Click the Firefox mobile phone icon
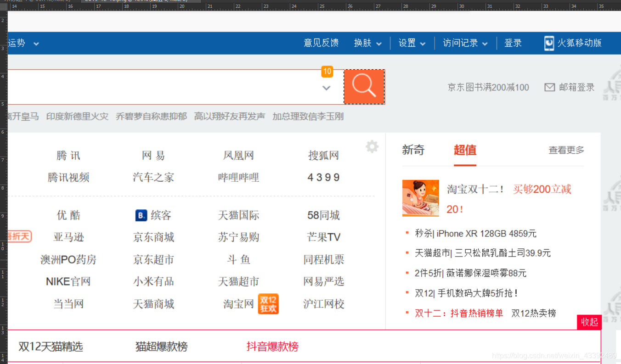This screenshot has height=364, width=621. [549, 43]
